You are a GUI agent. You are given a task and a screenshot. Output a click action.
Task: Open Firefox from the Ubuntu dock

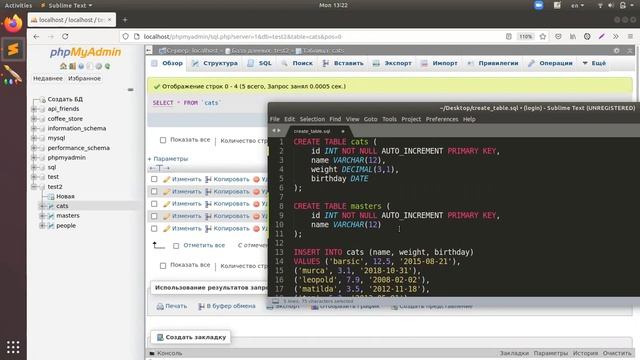click(13, 23)
